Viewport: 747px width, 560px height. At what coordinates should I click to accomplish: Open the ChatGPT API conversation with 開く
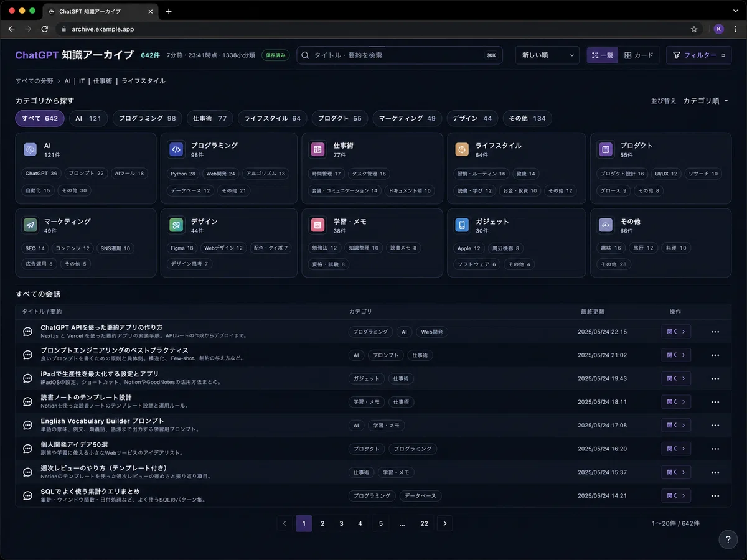coord(676,332)
